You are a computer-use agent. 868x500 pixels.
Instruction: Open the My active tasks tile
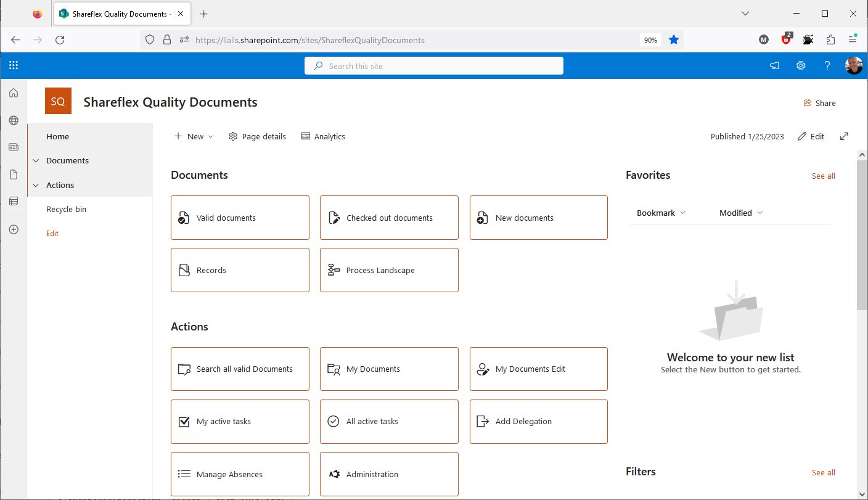click(240, 422)
